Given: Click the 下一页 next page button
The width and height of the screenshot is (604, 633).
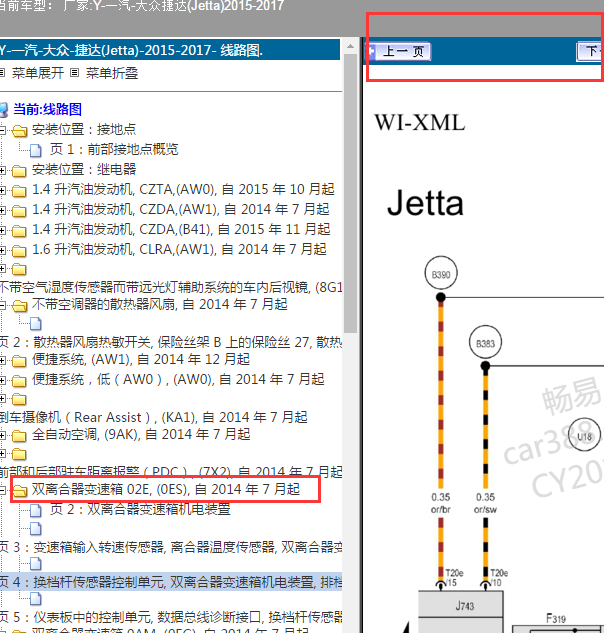Looking at the screenshot, I should tap(590, 52).
